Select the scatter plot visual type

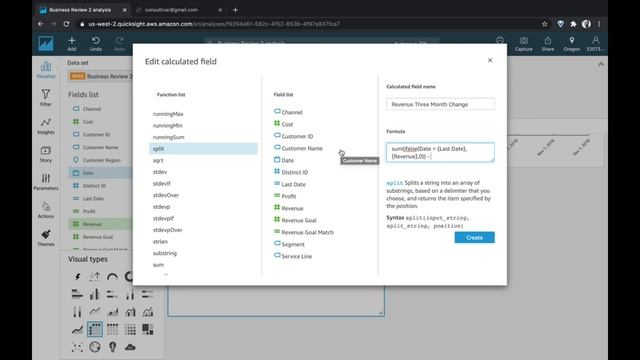77,347
